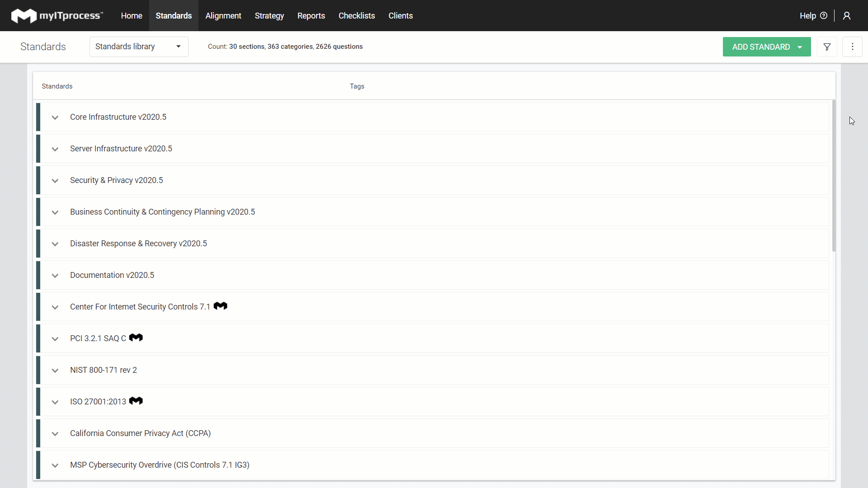This screenshot has height=488, width=868.
Task: Select Business Continuity & Contingency Planning v2020.5
Action: (x=162, y=212)
